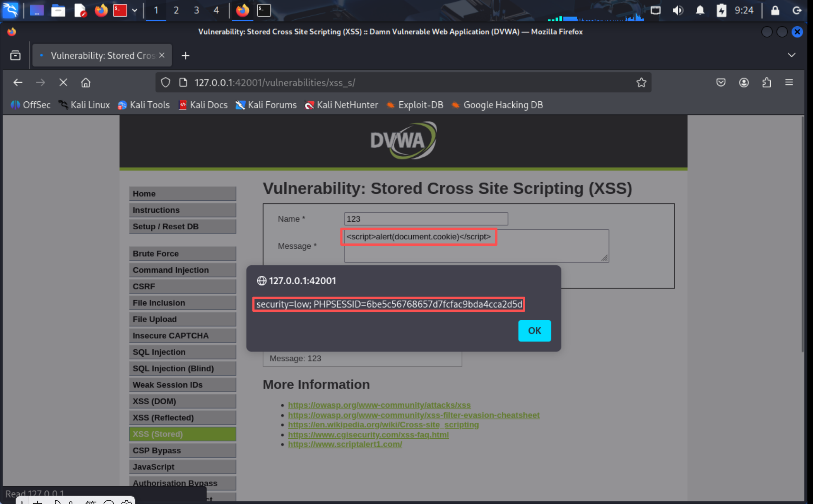Screen dimensions: 813x504
Task: Open a new tab with plus button
Action: coord(185,56)
